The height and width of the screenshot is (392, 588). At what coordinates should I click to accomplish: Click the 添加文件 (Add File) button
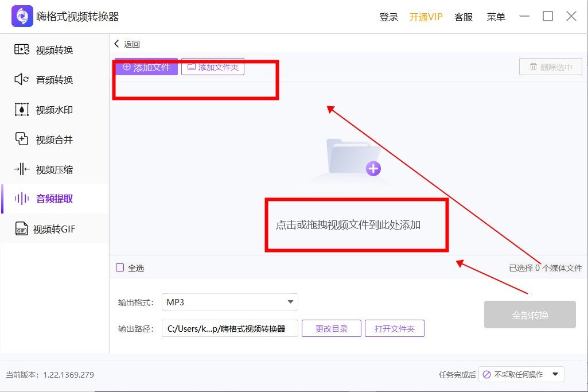[x=146, y=67]
